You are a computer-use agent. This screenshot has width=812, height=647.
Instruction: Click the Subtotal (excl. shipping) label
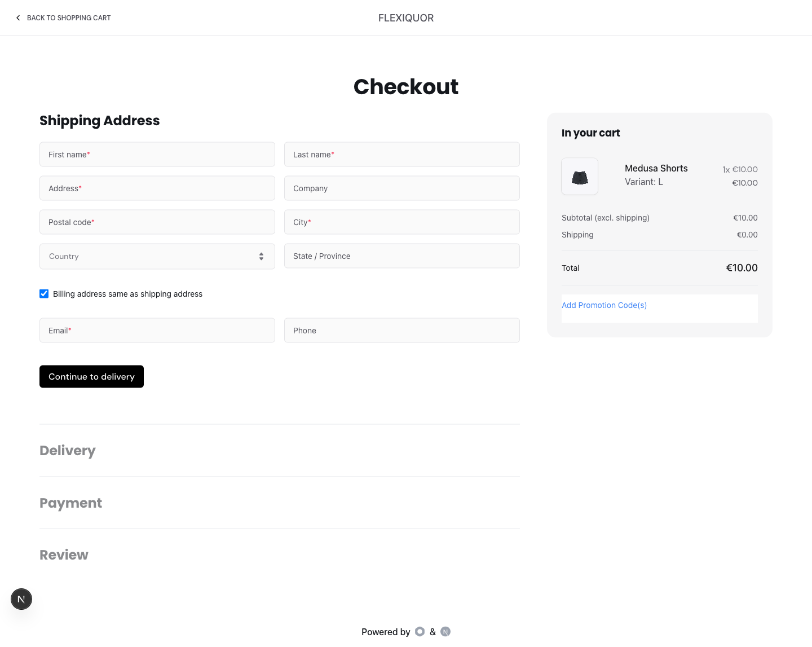(x=606, y=218)
